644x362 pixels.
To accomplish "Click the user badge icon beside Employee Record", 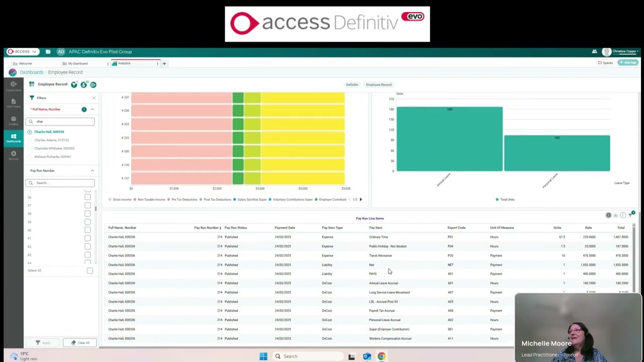I will pyautogui.click(x=84, y=84).
